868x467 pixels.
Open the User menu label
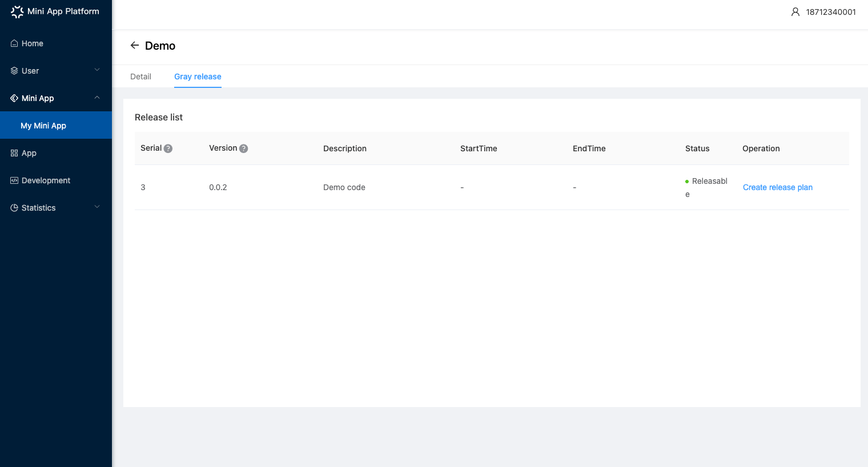[x=30, y=71]
